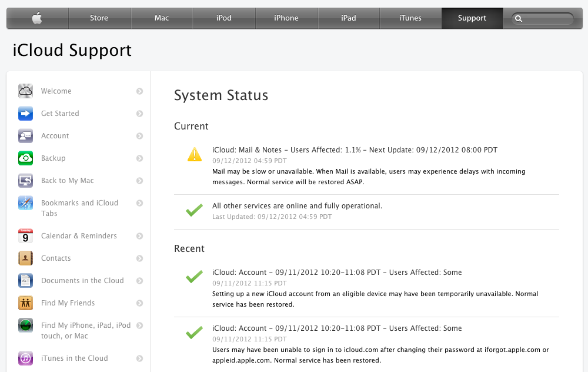Click the System Status heading
Image resolution: width=588 pixels, height=372 pixels.
click(221, 95)
